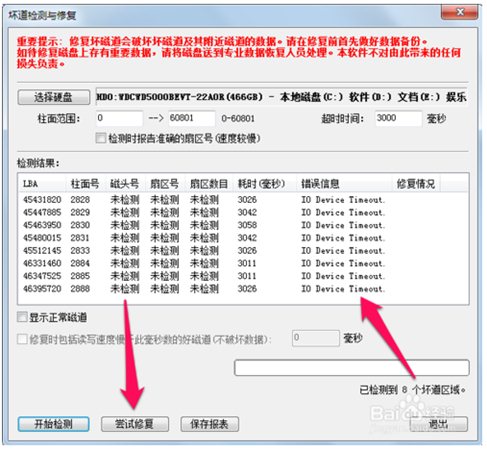
Task: Click 尝试修复 to attempt repair
Action: click(135, 424)
